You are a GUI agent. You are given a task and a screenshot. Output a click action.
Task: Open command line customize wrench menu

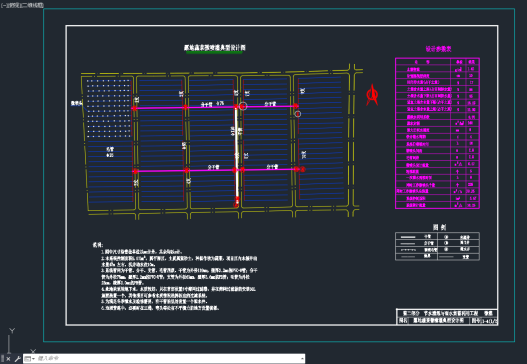coord(17,359)
